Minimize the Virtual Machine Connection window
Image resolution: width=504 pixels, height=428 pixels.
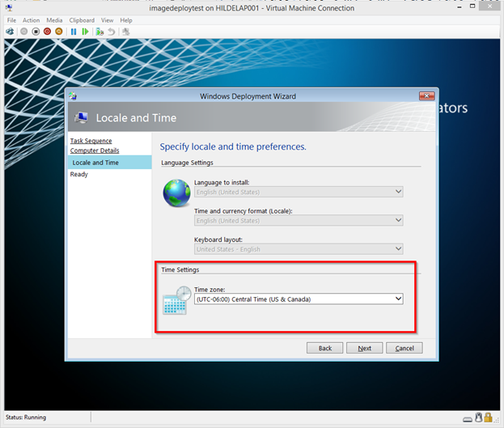[460, 6]
